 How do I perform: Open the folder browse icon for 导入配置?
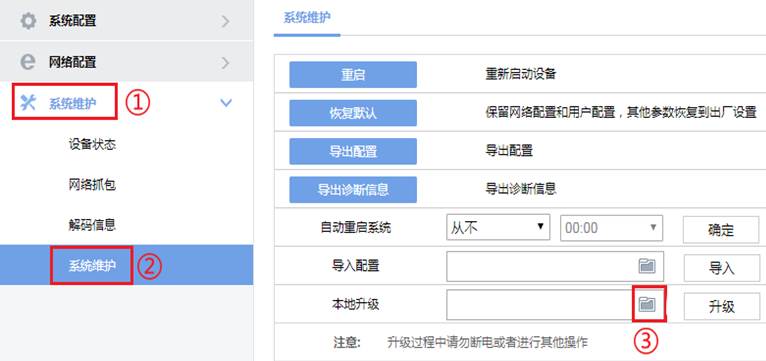647,266
